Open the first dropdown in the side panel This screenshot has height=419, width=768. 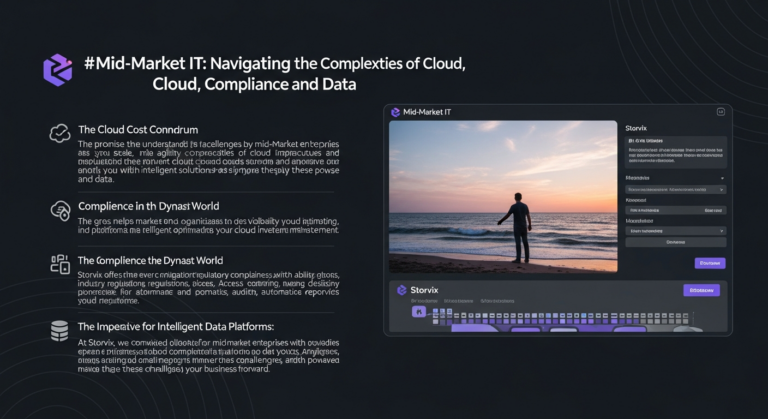point(676,190)
